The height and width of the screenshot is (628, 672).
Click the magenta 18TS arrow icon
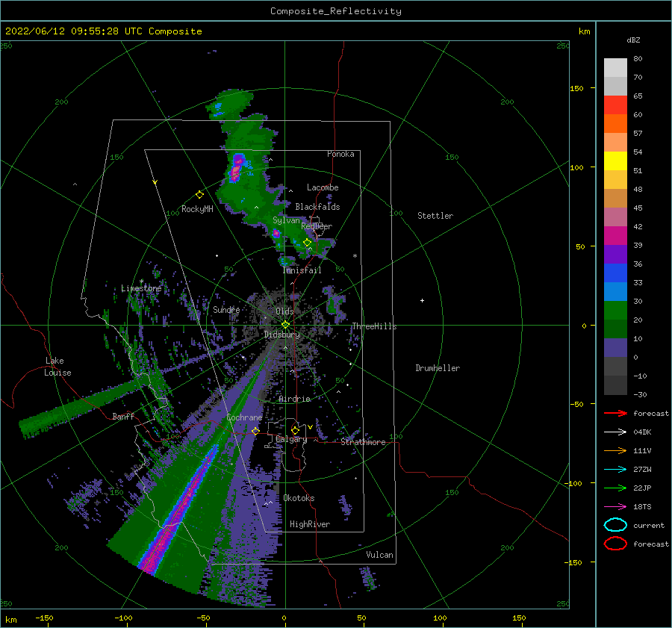[x=615, y=507]
